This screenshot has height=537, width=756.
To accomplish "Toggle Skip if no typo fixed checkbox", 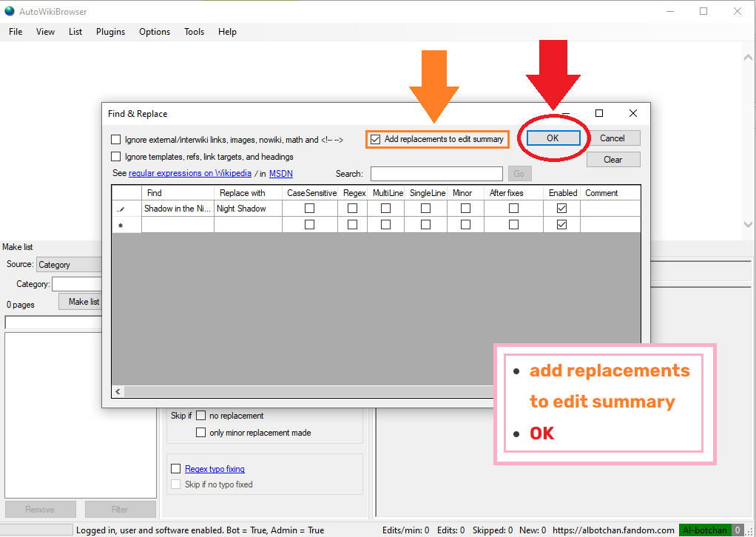I will 176,484.
